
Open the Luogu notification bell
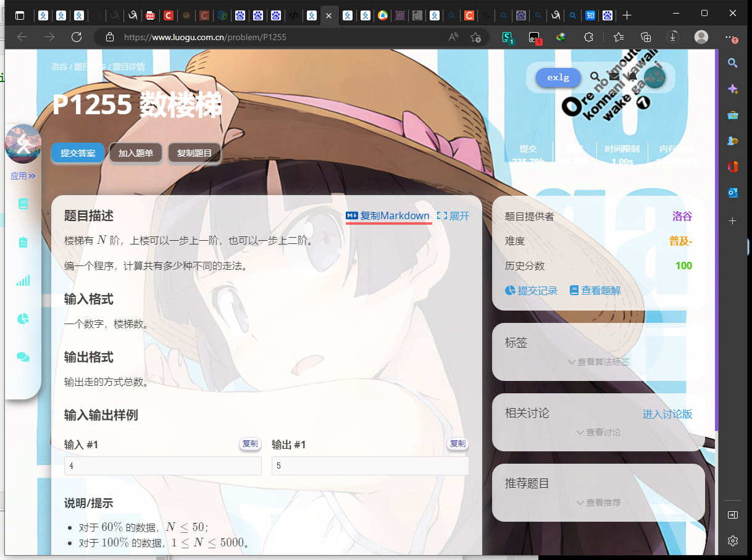click(x=633, y=77)
